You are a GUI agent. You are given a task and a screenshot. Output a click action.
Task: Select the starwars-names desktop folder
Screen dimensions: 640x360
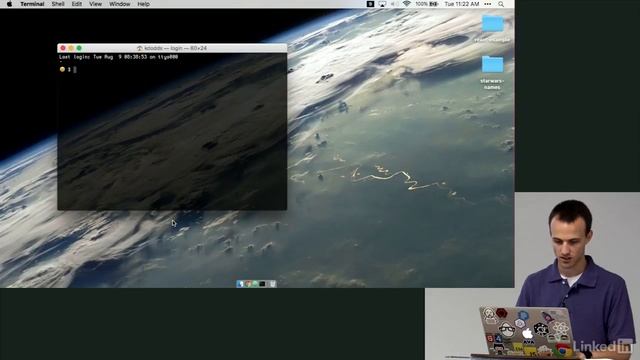pos(492,73)
